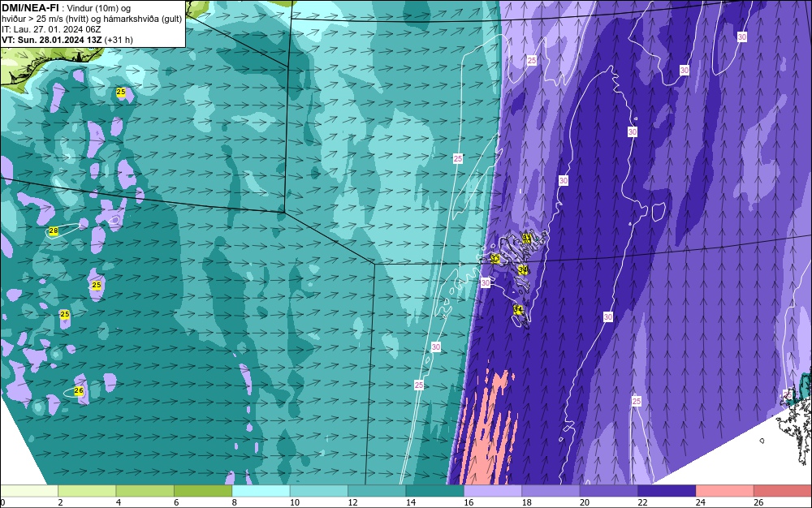Select the 'VT: Sun. 28.01.2024 13Z' valid time
The height and width of the screenshot is (508, 812).
click(52, 40)
